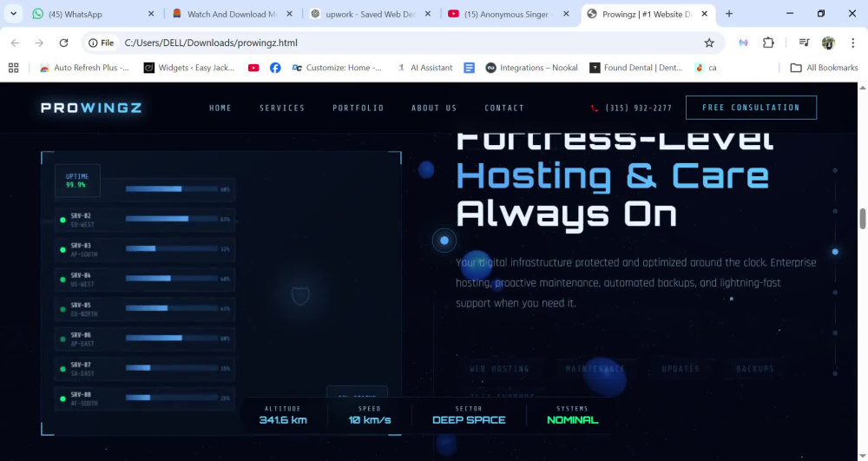The width and height of the screenshot is (868, 461).
Task: Click the PROWINGZ logo
Action: (x=91, y=108)
